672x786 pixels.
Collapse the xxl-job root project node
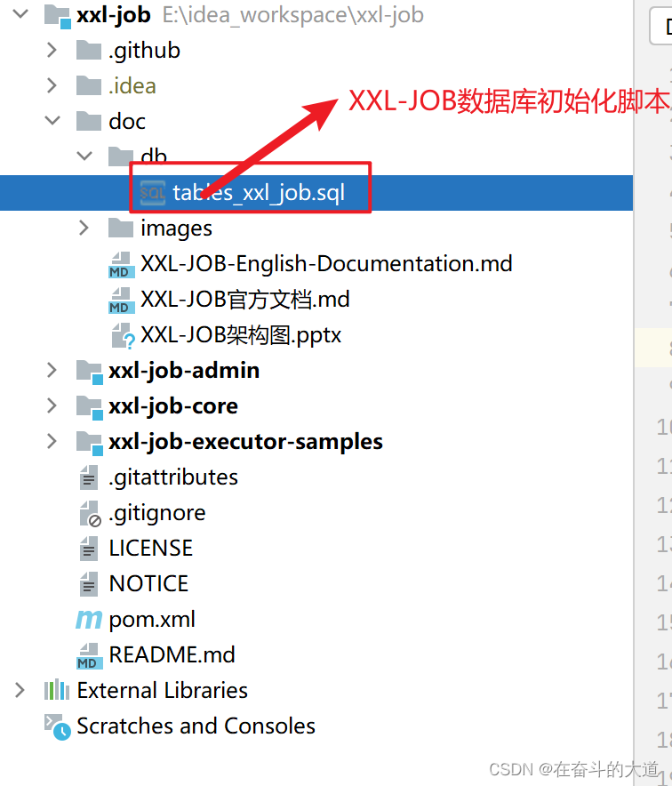click(20, 14)
